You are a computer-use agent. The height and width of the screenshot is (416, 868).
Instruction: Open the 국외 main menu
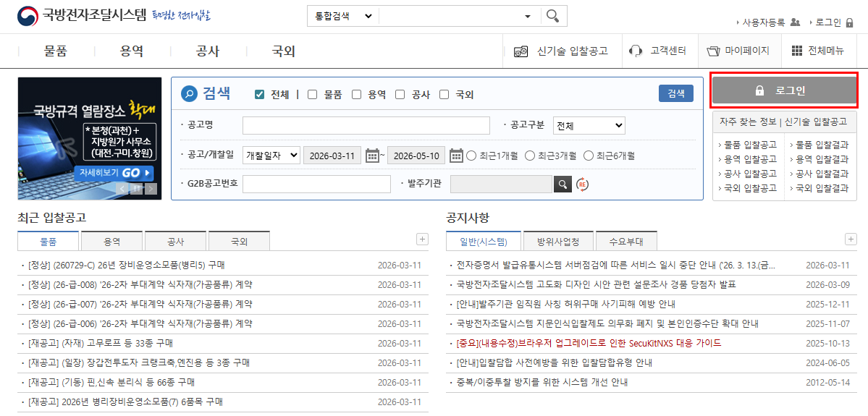click(x=284, y=51)
